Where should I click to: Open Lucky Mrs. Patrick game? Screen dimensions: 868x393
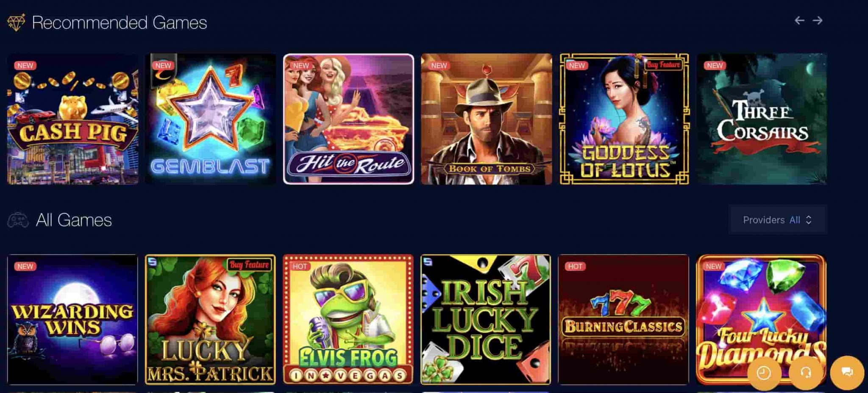click(x=211, y=320)
